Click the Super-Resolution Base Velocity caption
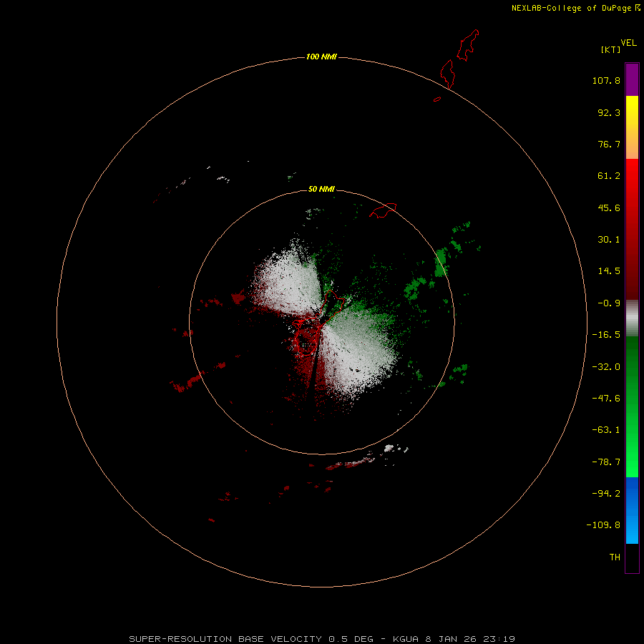The width and height of the screenshot is (644, 644). point(322,639)
